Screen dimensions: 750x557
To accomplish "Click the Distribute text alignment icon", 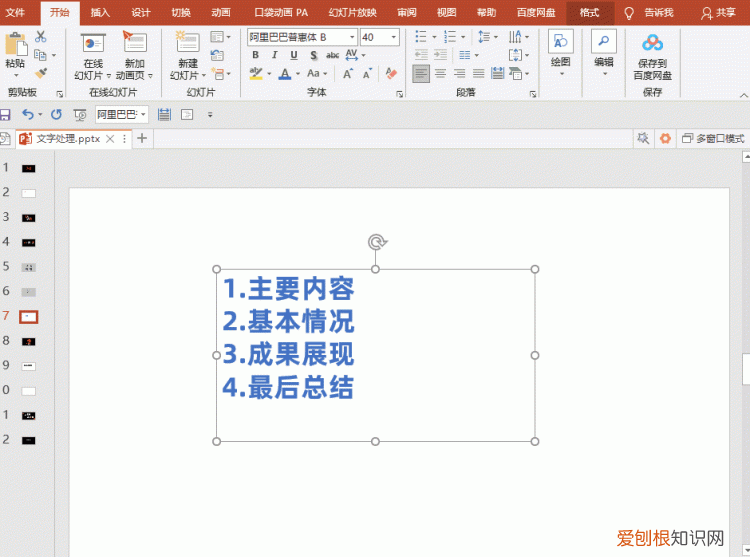I will click(x=497, y=73).
